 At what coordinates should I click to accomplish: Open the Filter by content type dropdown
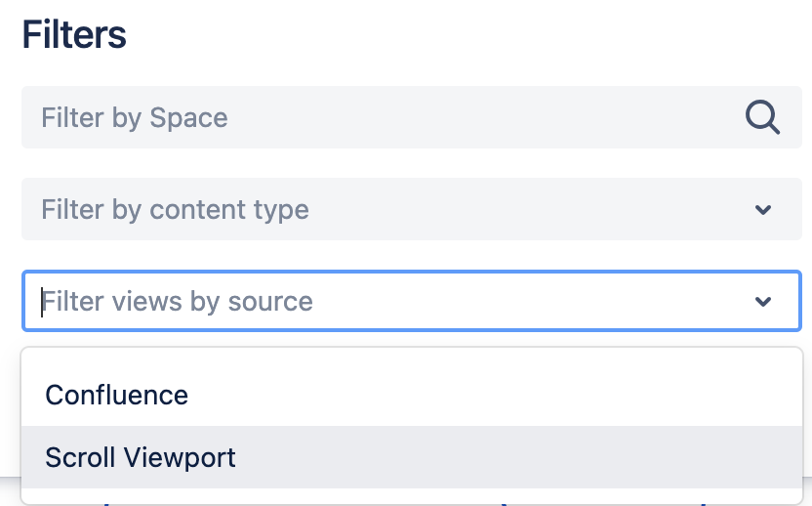390,210
